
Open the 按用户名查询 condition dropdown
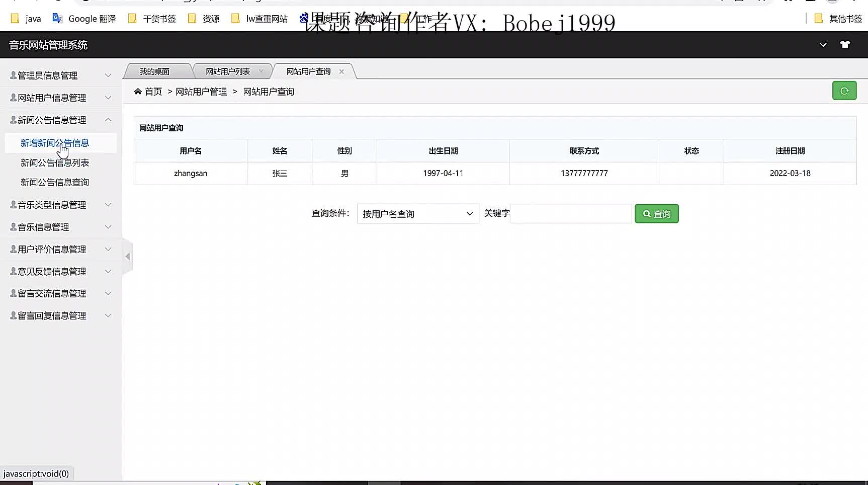[418, 214]
